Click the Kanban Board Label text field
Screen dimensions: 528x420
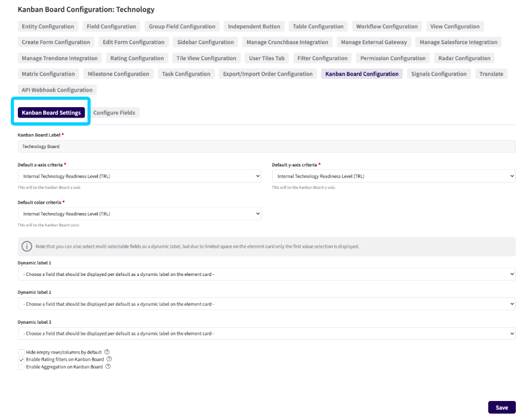(x=266, y=146)
